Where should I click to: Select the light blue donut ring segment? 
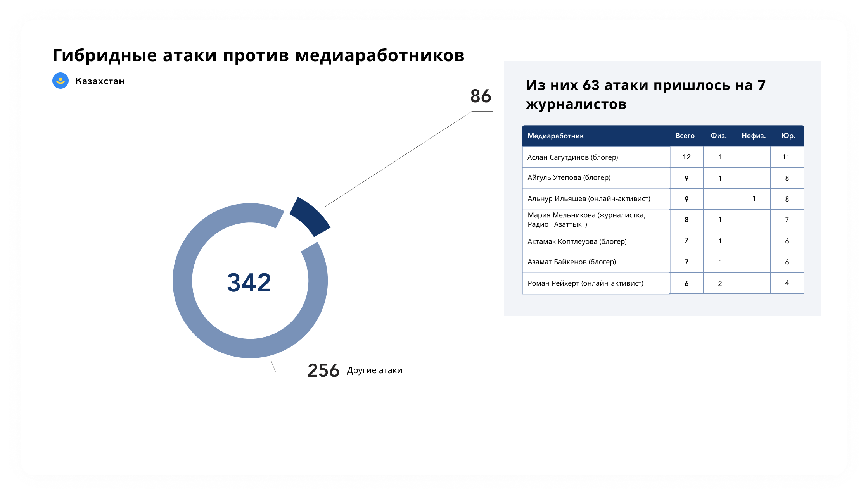pos(182,281)
